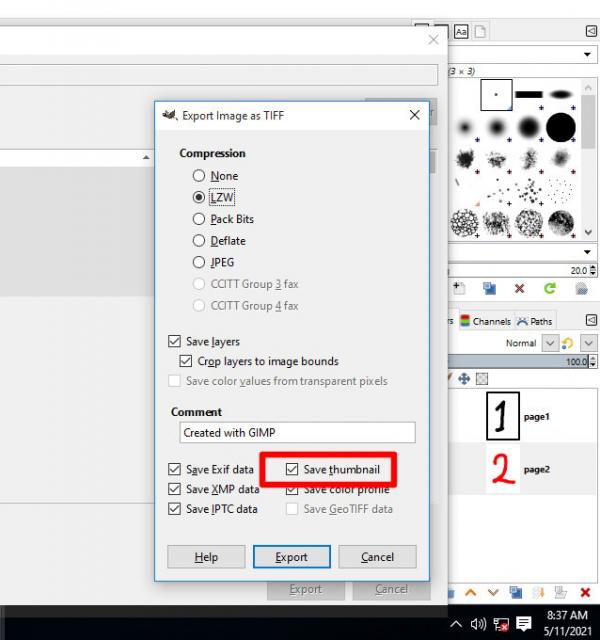Image resolution: width=600 pixels, height=640 pixels.
Task: Select the single pixel brush thumbnail
Action: tap(496, 95)
